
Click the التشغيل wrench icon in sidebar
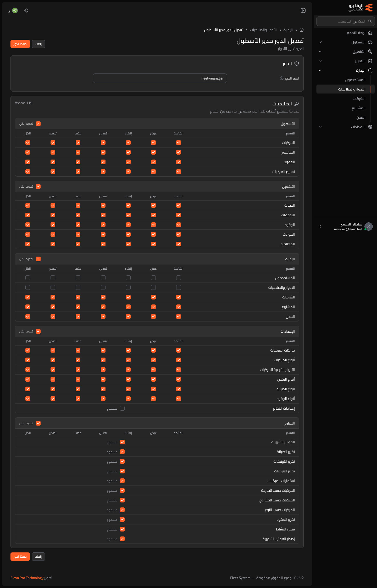[x=370, y=52]
